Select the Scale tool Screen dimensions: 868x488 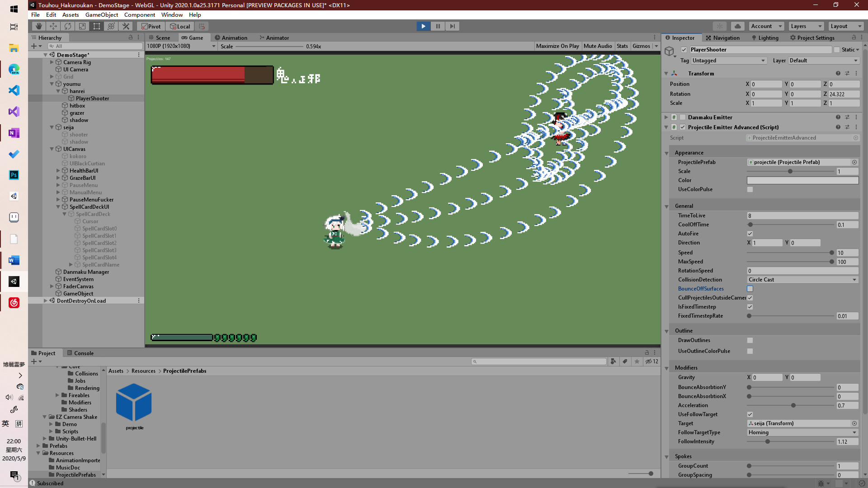click(82, 26)
